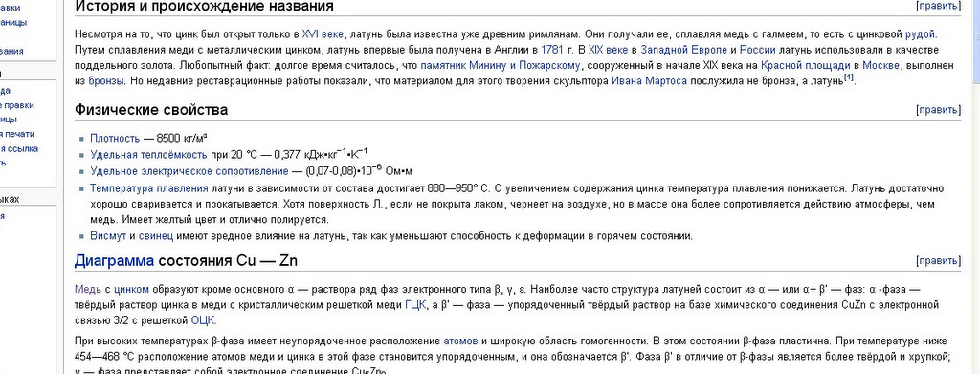Open the Ивана Мартоса link
This screenshot has width=980, height=374.
[x=649, y=80]
